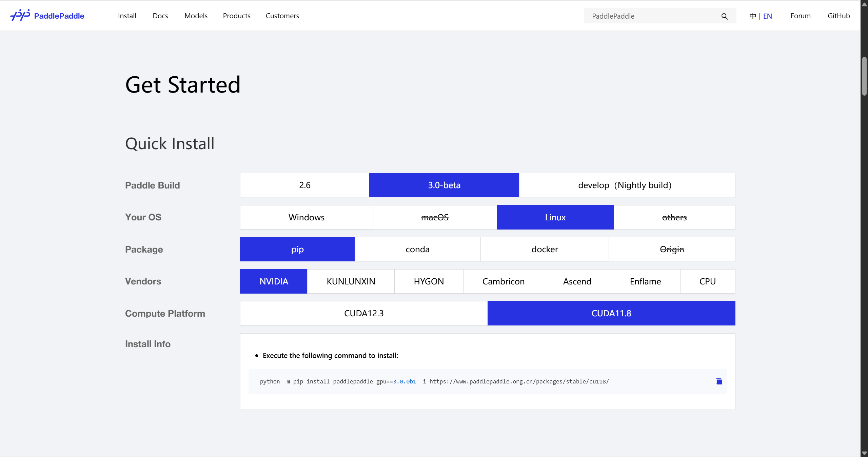Copy the install command with copy icon

(718, 381)
